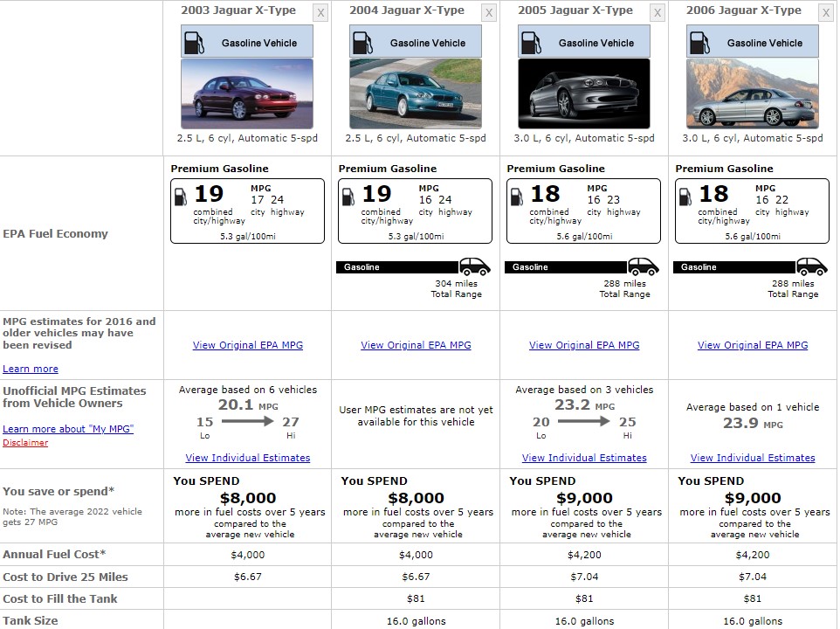Screen dimensions: 840x629
Task: Click pump icon in 2004 fuel economy box
Action: coord(348,197)
